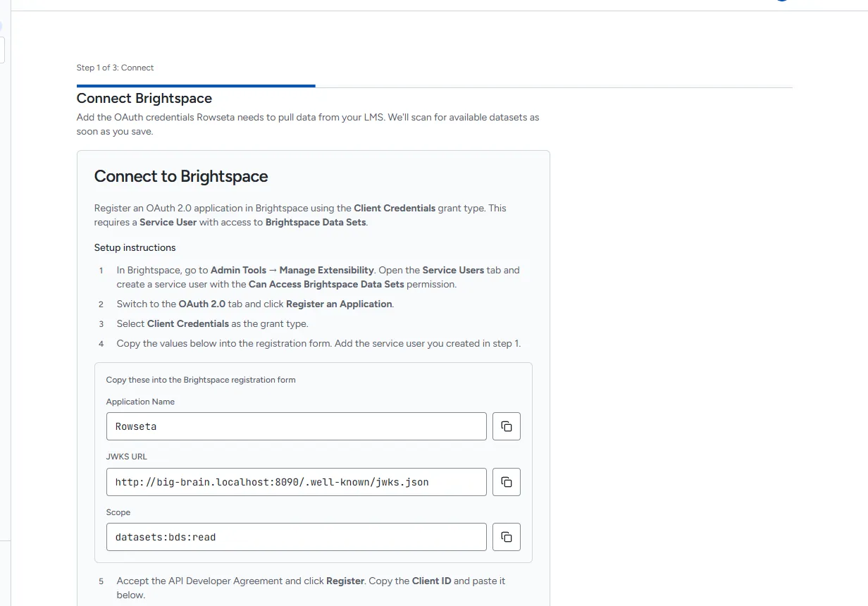
Task: Copy the JWKS URL value
Action: (506, 482)
